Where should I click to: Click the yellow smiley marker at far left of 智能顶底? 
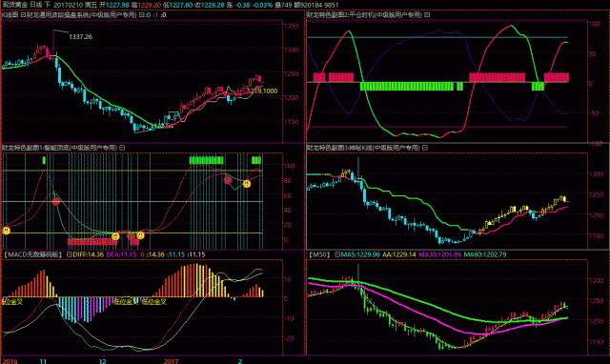[x=7, y=231]
